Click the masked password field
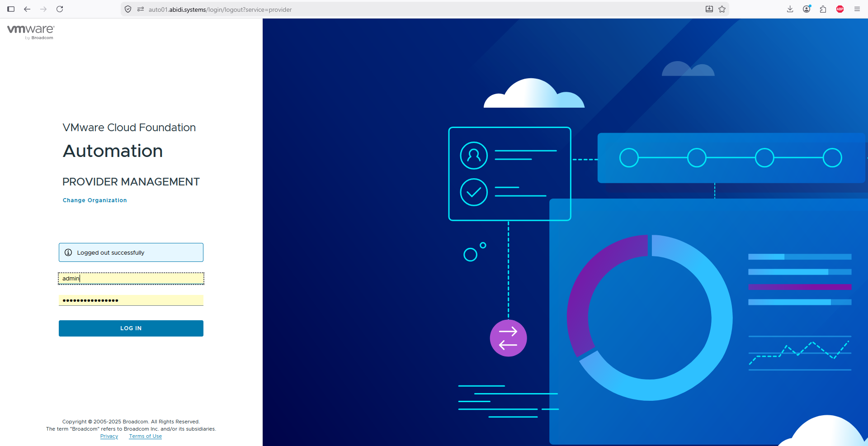Viewport: 868px width, 446px height. point(131,300)
